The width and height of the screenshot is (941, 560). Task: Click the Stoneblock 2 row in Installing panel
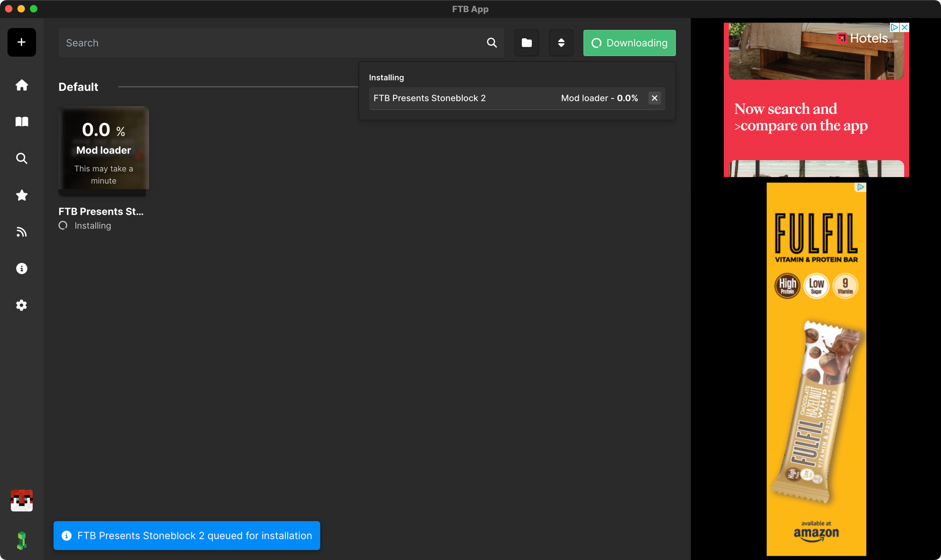click(517, 98)
